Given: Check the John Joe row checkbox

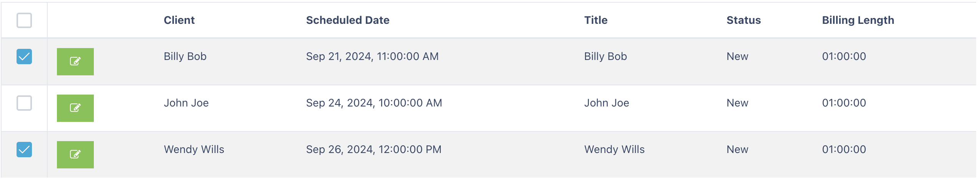Looking at the screenshot, I should [x=24, y=103].
